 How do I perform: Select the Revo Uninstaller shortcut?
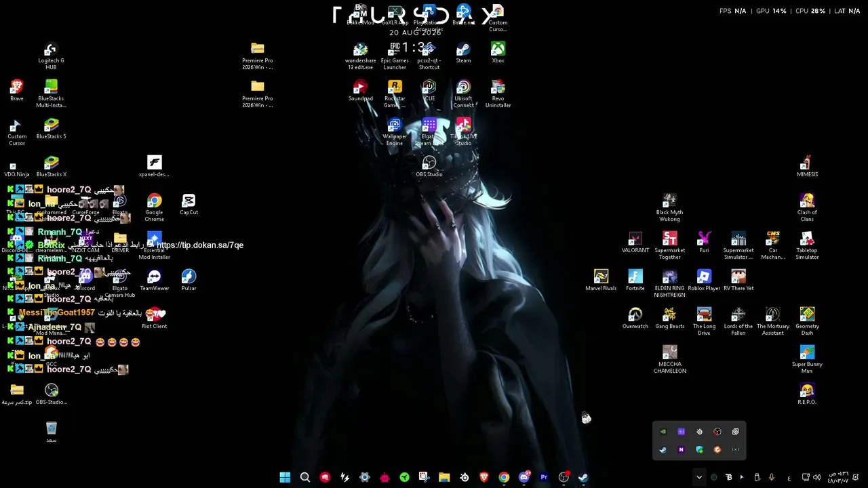pos(498,94)
